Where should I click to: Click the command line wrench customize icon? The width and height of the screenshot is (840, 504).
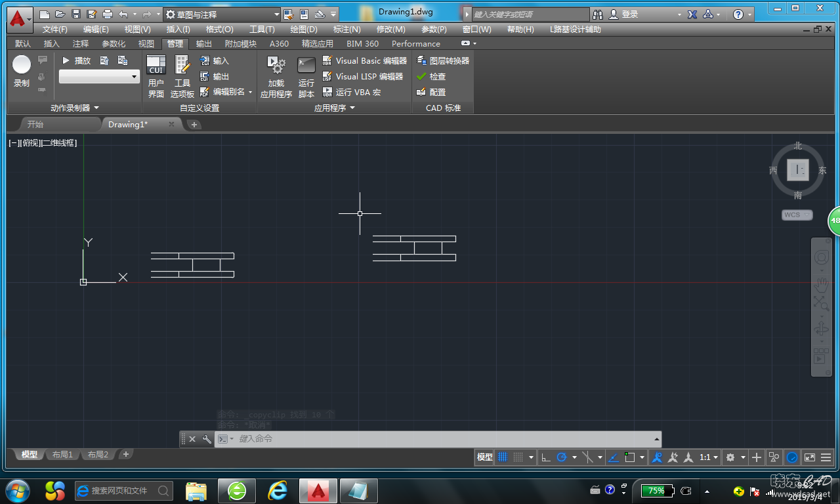[x=206, y=439]
